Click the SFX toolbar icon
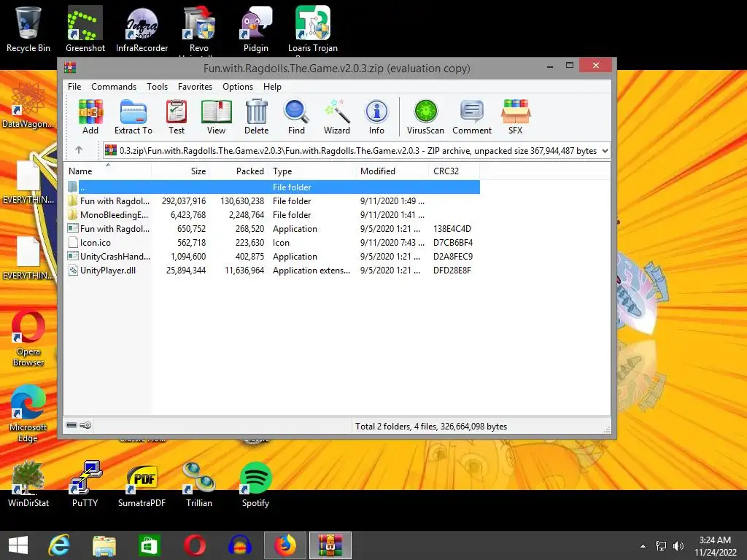Screen dimensions: 747x560 coord(516,117)
